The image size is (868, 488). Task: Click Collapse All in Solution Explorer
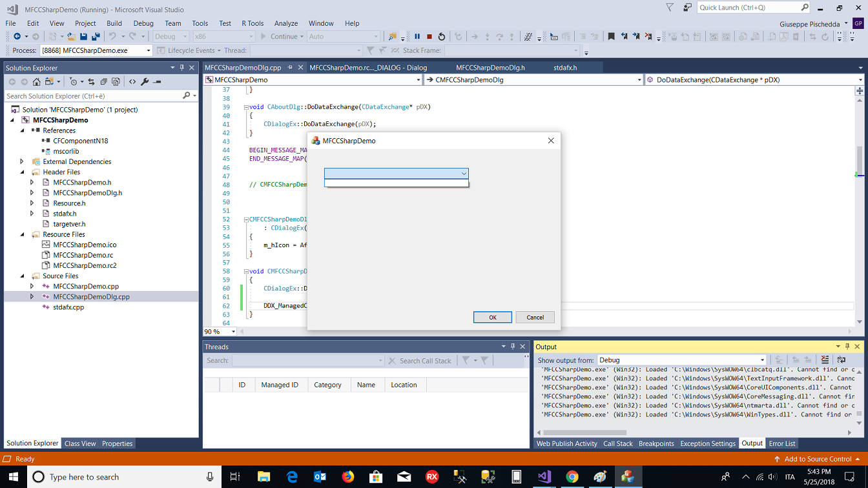point(103,82)
